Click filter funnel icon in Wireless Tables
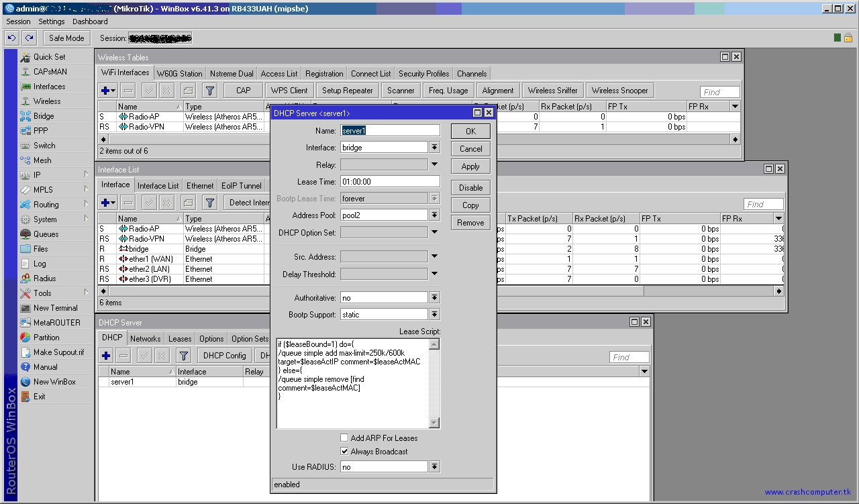The height and width of the screenshot is (504, 859). (209, 91)
